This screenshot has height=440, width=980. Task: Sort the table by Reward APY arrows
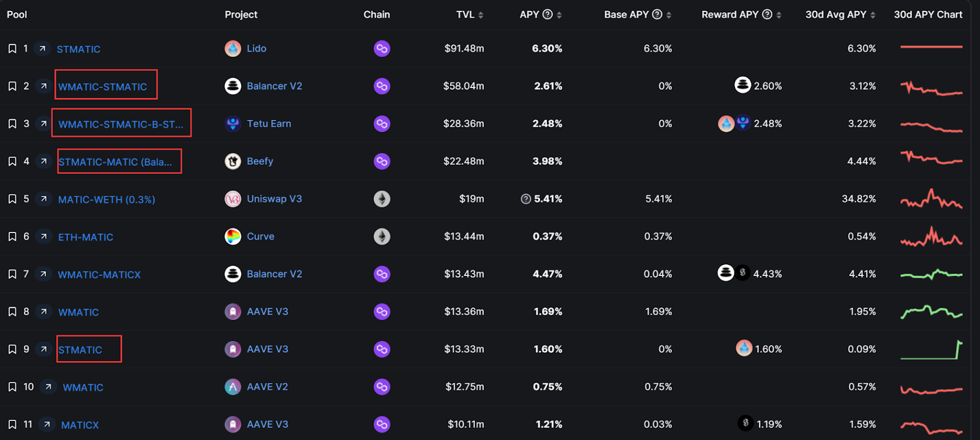click(778, 15)
